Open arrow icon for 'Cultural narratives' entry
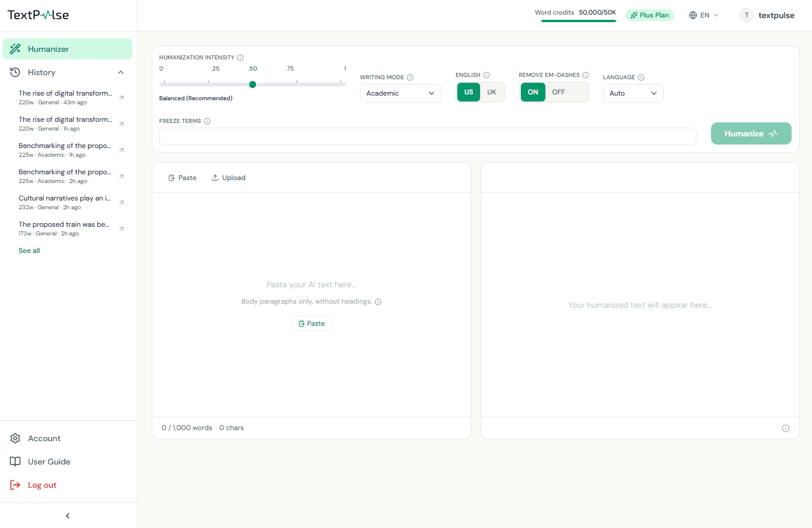The image size is (812, 528). [121, 202]
